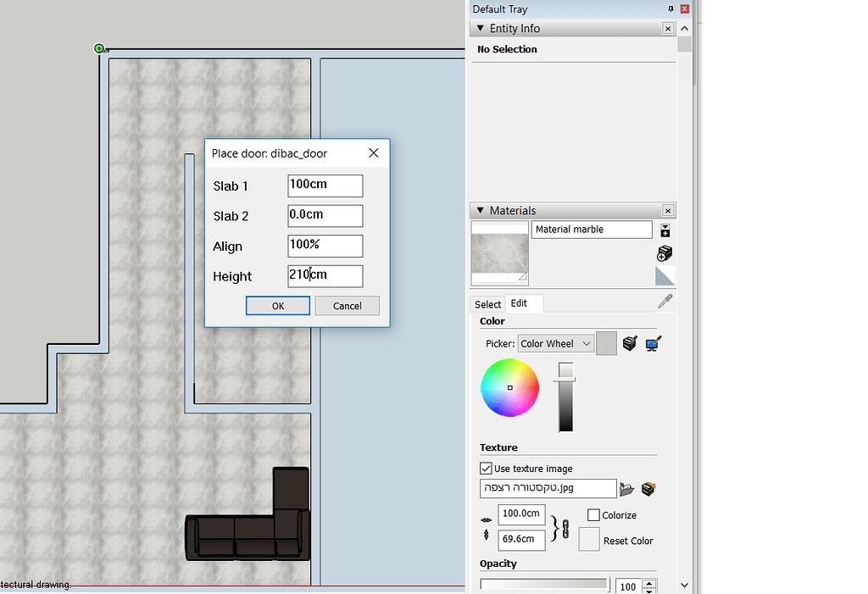Click the Match Color on Screen icon
Viewport: 868px width, 594px height.
pos(653,343)
